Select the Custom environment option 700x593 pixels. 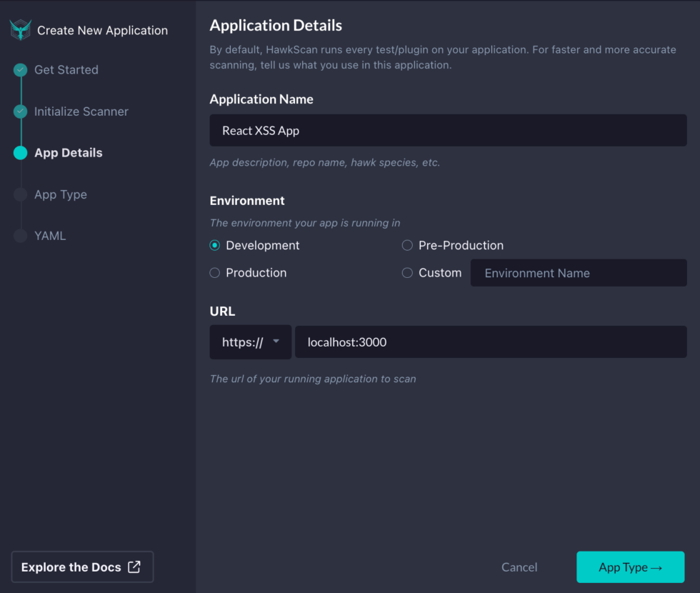407,272
